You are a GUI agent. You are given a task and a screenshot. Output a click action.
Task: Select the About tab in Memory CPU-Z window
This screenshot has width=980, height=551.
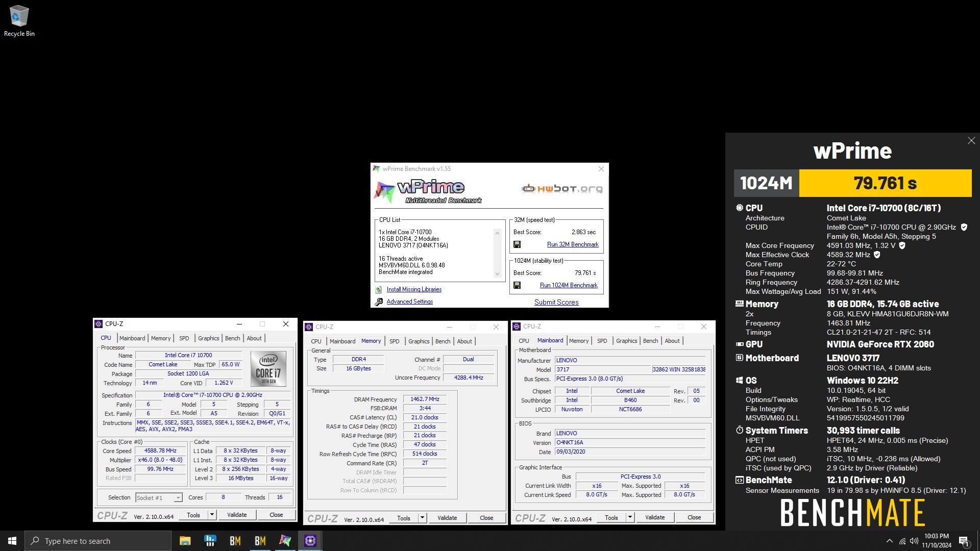coord(464,341)
